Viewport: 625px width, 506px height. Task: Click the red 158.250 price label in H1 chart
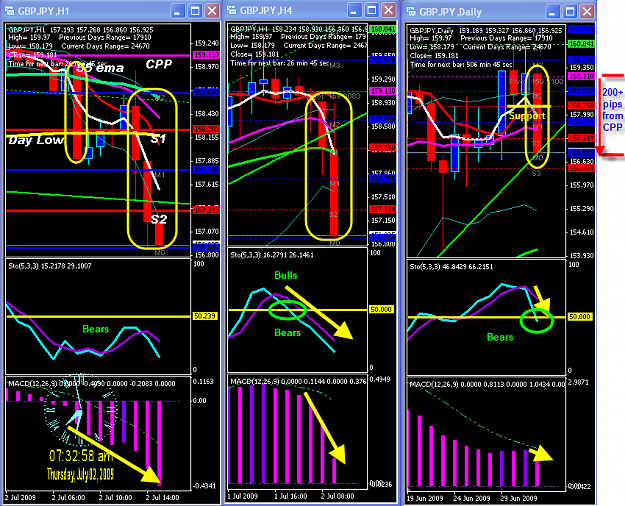click(206, 129)
